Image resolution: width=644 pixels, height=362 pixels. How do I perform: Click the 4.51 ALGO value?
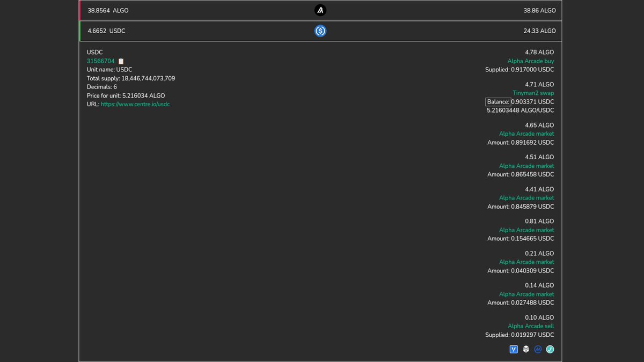(x=539, y=157)
